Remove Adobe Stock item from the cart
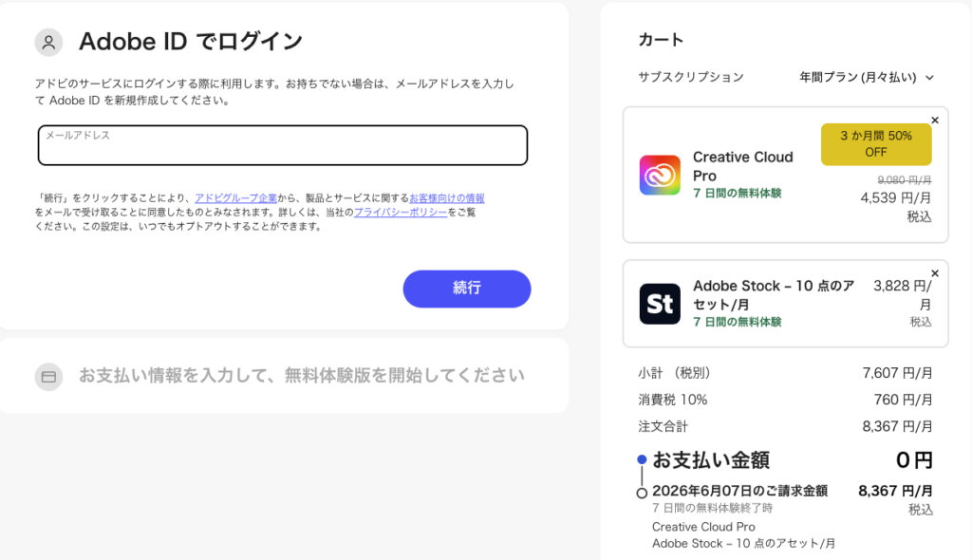The height and width of the screenshot is (560, 972). (935, 273)
